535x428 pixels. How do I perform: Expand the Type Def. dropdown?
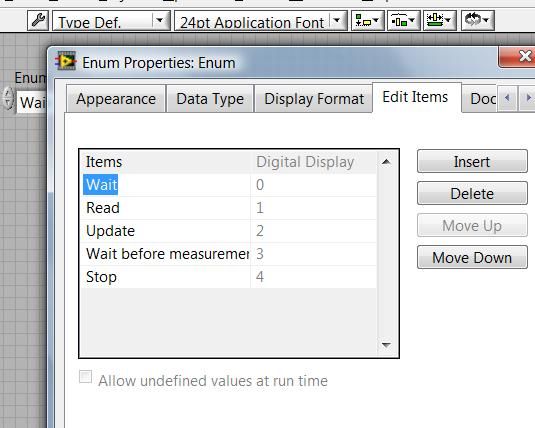click(x=159, y=21)
